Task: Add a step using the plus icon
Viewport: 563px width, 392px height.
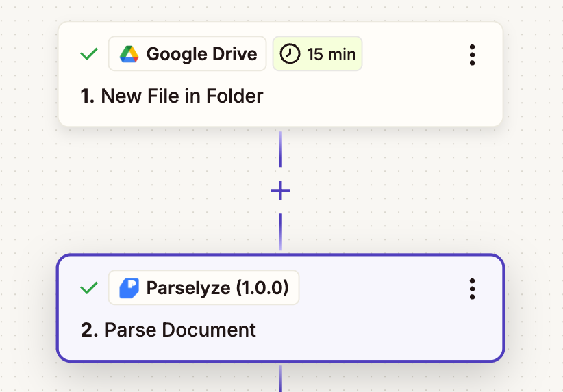Action: coord(280,190)
